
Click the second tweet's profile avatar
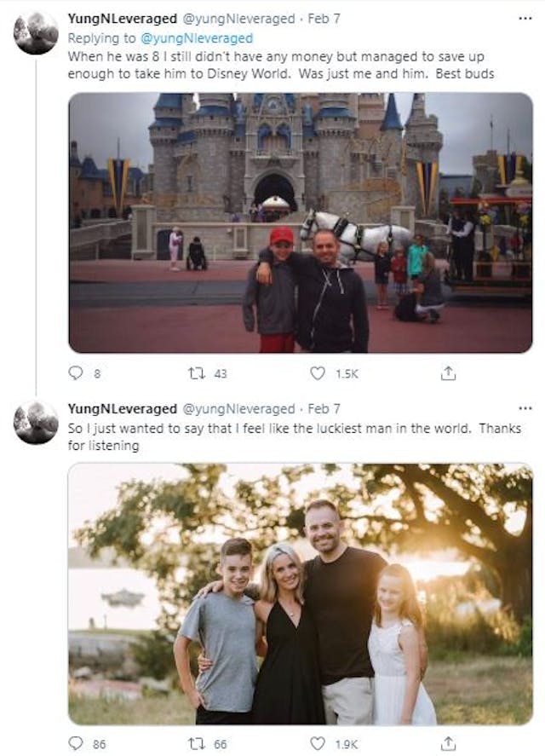36,424
